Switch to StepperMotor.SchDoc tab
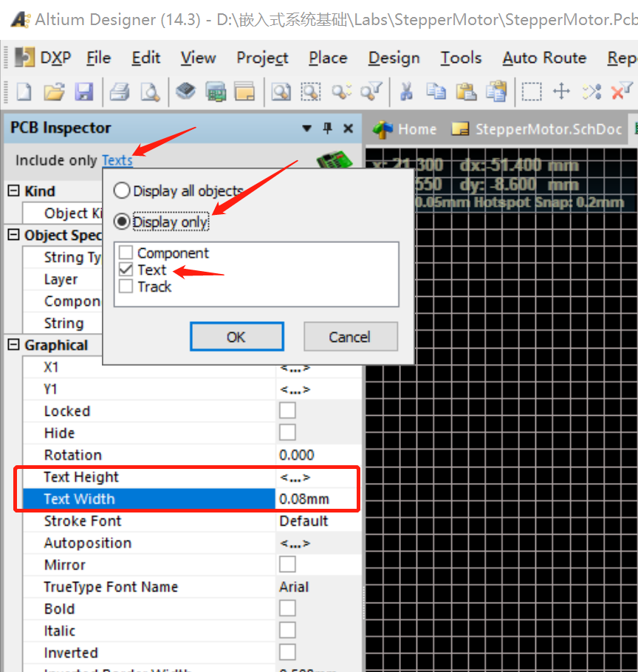Screen dimensions: 638x672 coord(537,129)
